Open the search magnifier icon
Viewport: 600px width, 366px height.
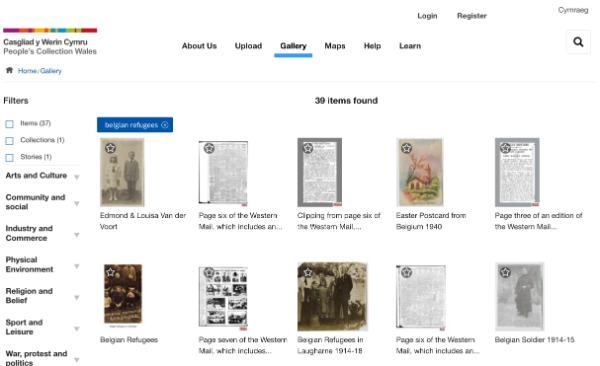click(578, 42)
